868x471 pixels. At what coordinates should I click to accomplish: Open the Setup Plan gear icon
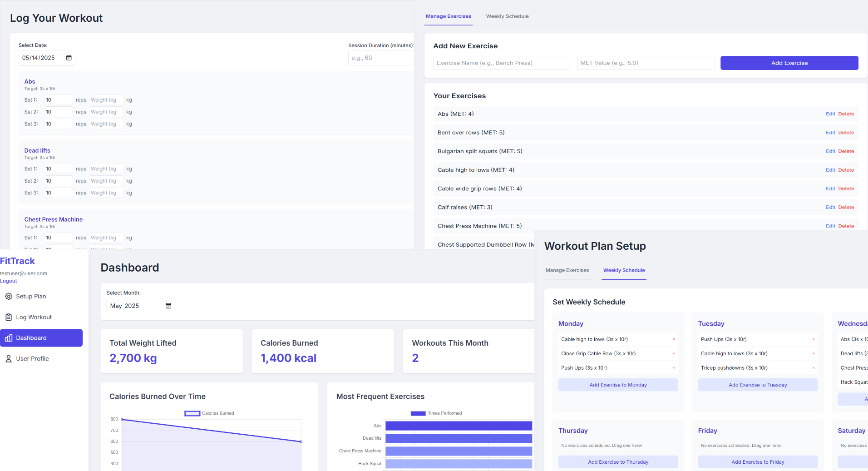(x=8, y=297)
